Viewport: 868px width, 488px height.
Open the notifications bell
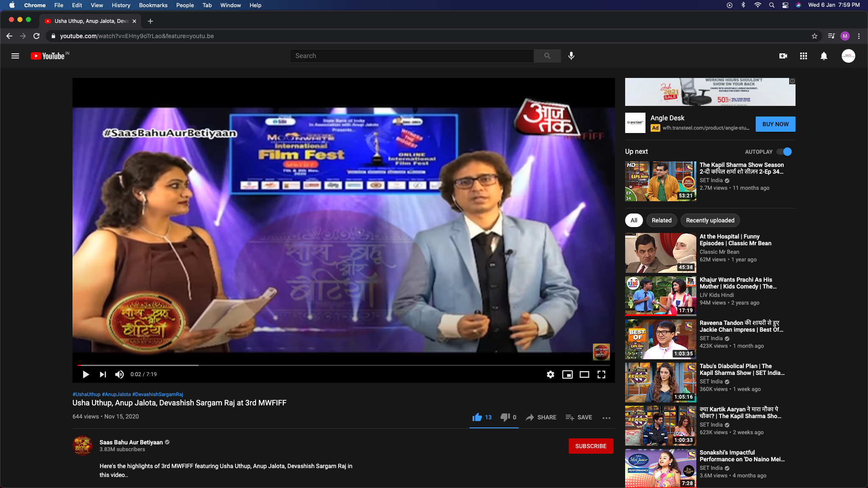(824, 56)
